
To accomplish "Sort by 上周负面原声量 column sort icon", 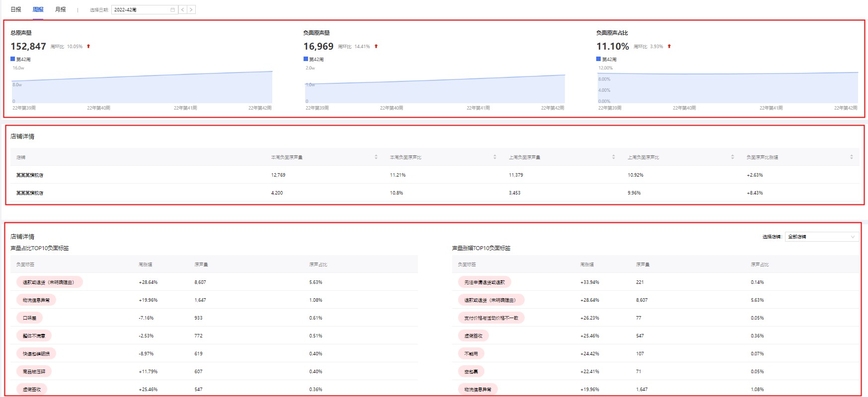I will point(614,157).
